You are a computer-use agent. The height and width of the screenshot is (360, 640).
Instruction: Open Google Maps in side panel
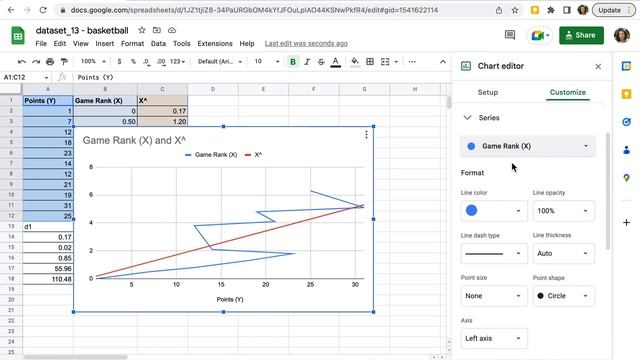(x=627, y=178)
